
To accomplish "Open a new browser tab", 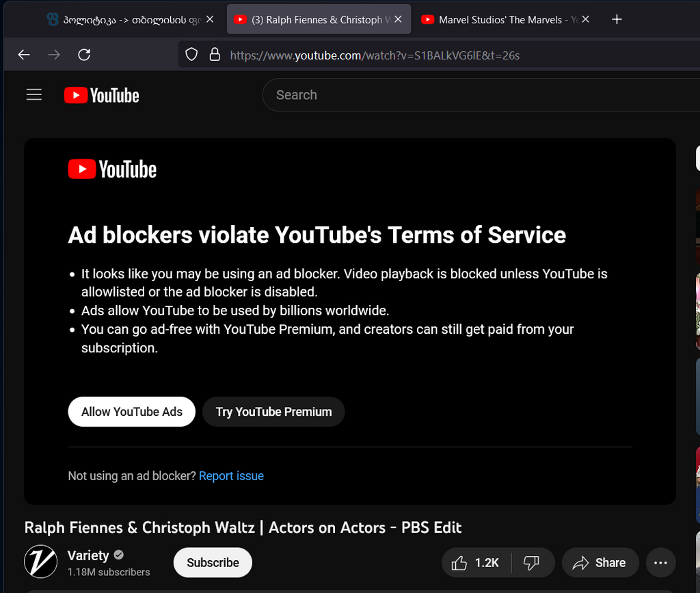I will pos(617,19).
